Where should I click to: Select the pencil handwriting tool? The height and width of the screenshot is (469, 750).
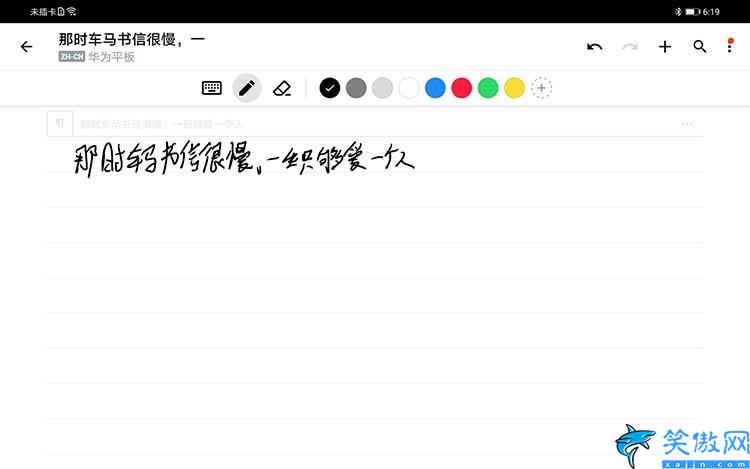point(247,88)
